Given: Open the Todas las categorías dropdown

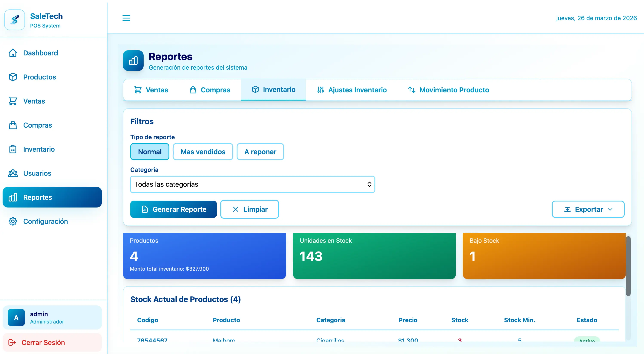Looking at the screenshot, I should click(x=252, y=184).
